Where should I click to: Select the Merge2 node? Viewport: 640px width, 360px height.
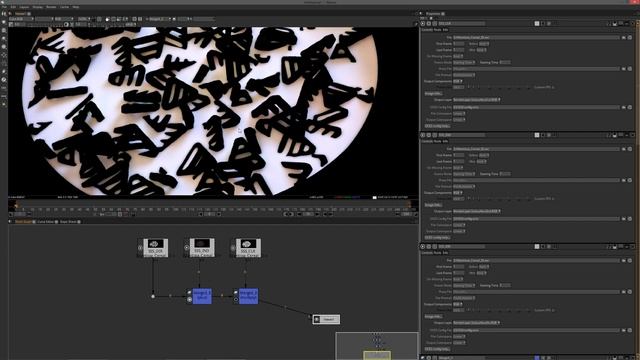[x=248, y=296]
